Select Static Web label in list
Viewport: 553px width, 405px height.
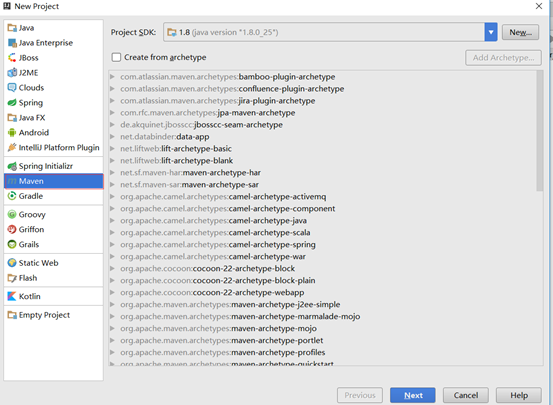pos(38,263)
